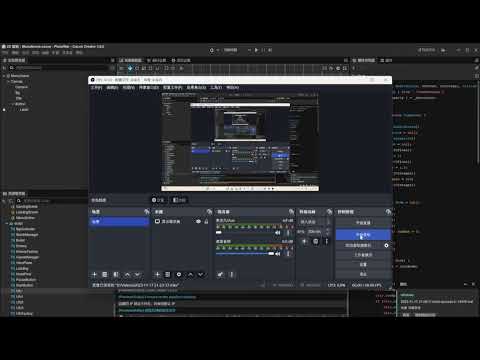Click the source Filters button above the docks

click(x=179, y=200)
